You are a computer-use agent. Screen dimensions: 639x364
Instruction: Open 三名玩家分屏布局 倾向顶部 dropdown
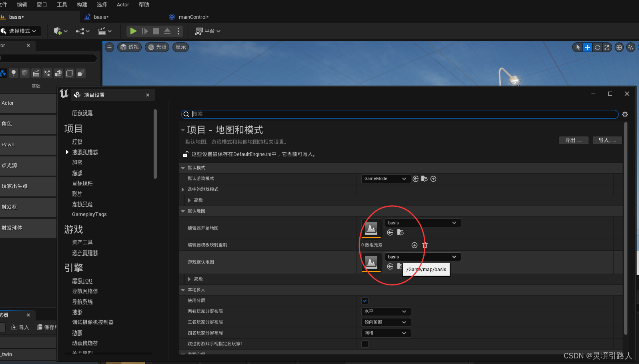coord(386,322)
